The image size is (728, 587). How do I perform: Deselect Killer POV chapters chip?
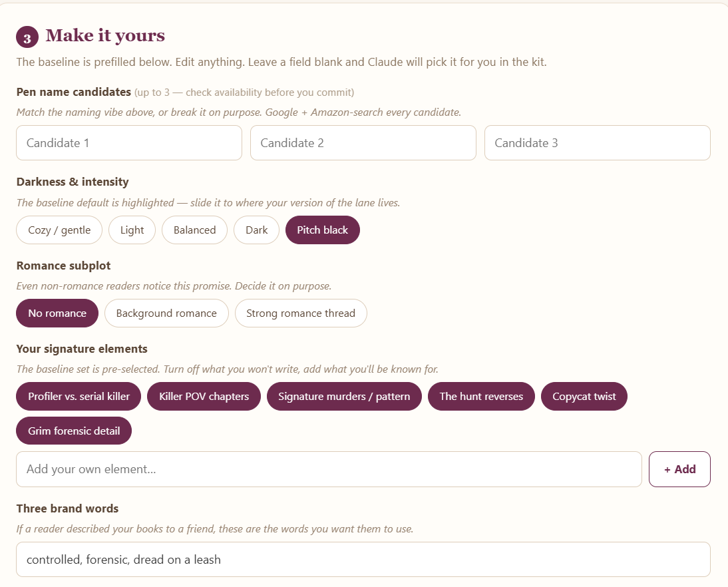(x=204, y=396)
